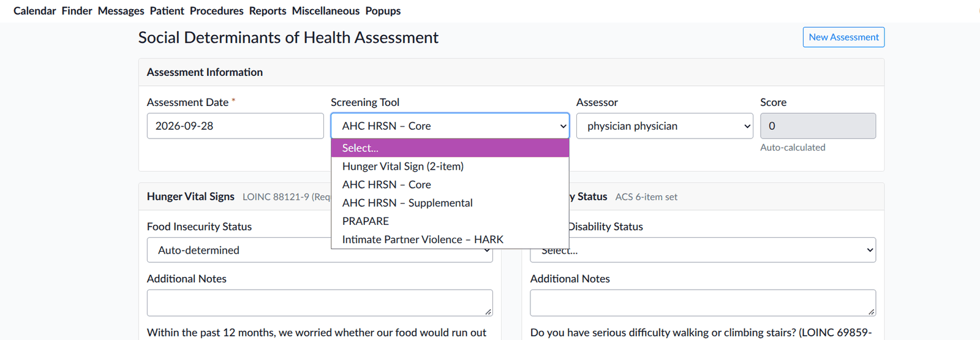Click the ACS 6-item set label
The image size is (980, 340).
point(646,197)
